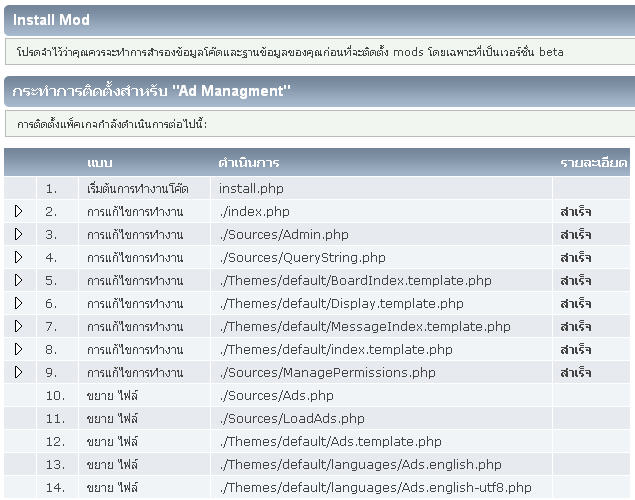Viewport: 635px width, 500px height.
Task: Expand step 4 ./Sources/QueryString.php details
Action: point(18,257)
